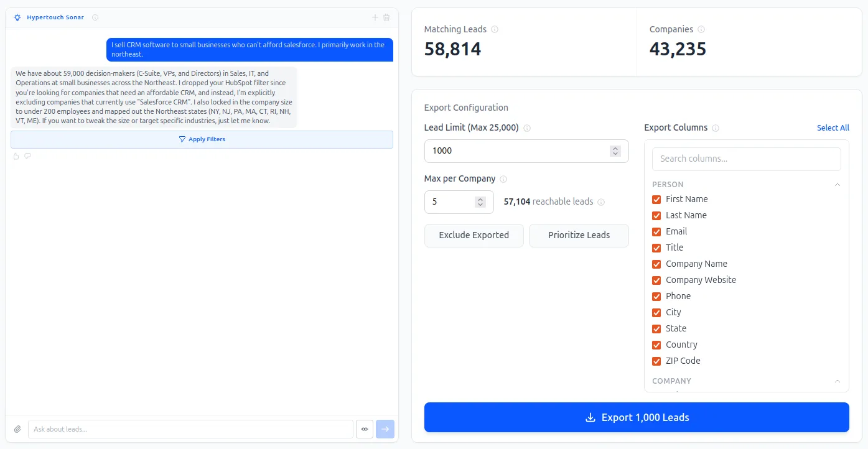Uncheck the Phone export column
This screenshot has height=449, width=868.
click(x=656, y=296)
